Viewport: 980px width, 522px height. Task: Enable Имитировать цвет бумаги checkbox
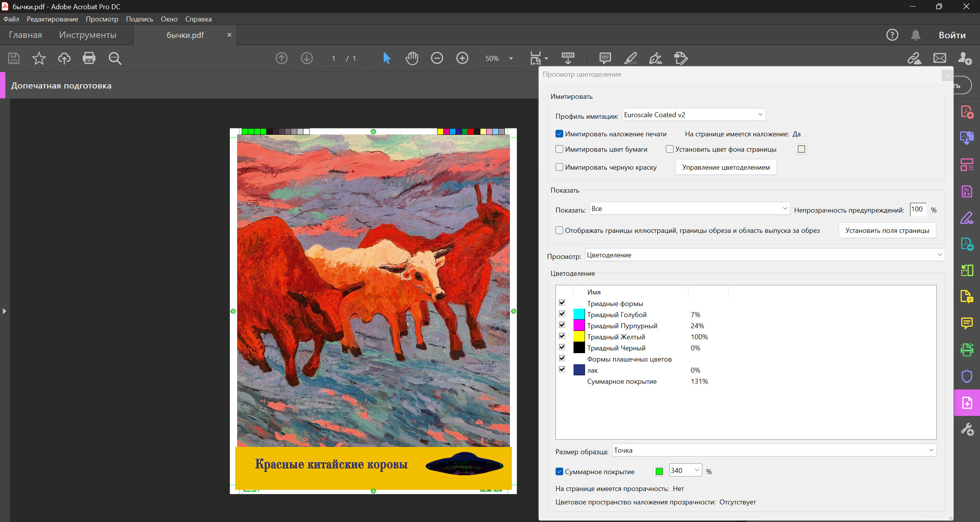(x=559, y=149)
